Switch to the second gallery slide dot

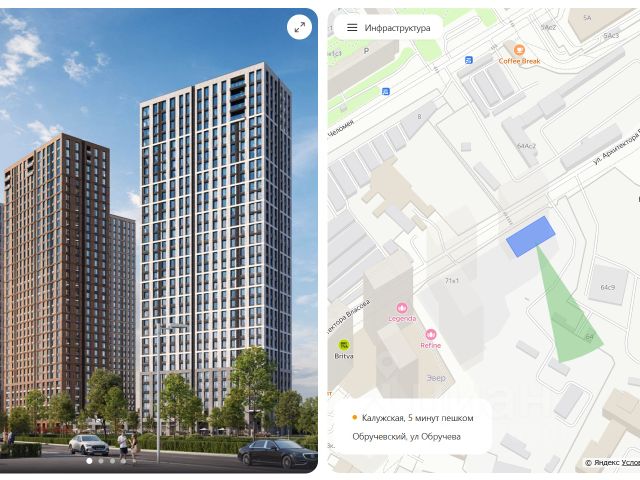click(101, 461)
